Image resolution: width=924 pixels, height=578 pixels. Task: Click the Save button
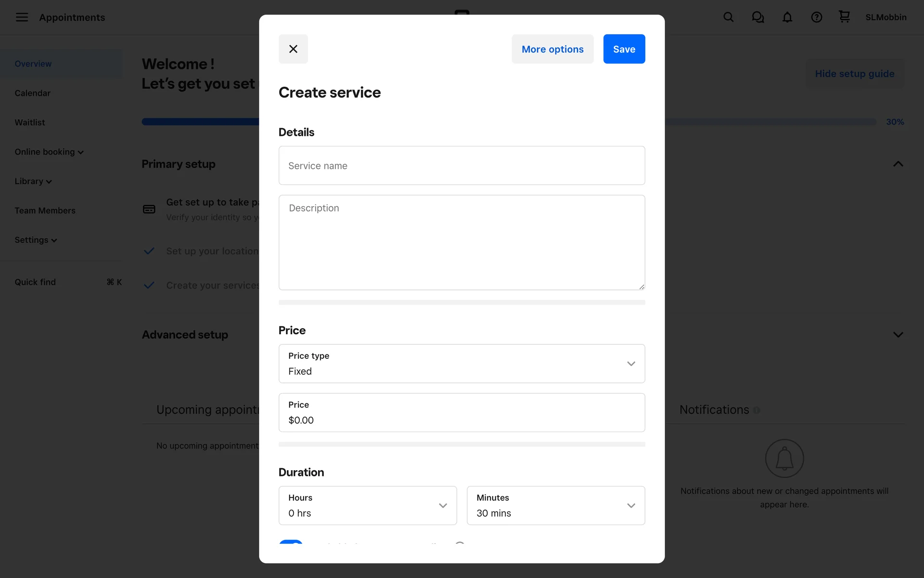(x=624, y=49)
